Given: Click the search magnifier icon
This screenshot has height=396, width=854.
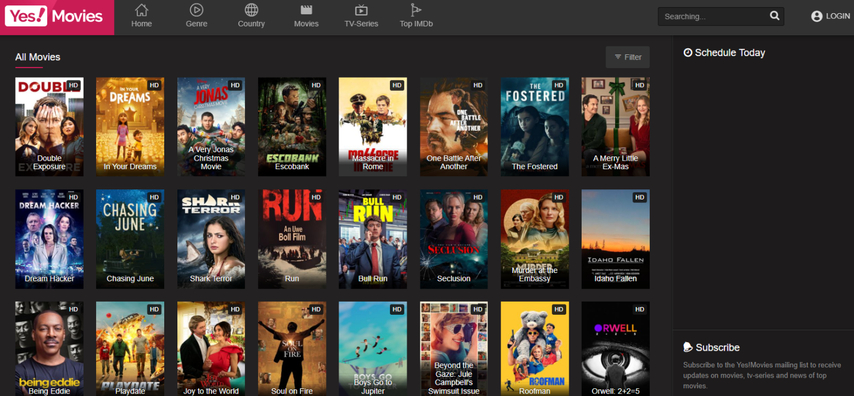Looking at the screenshot, I should point(774,16).
